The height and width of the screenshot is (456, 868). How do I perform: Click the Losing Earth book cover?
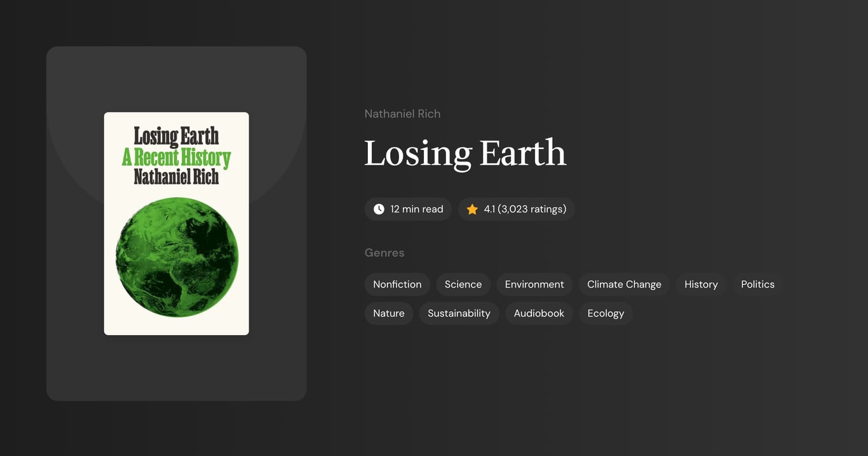click(x=176, y=223)
